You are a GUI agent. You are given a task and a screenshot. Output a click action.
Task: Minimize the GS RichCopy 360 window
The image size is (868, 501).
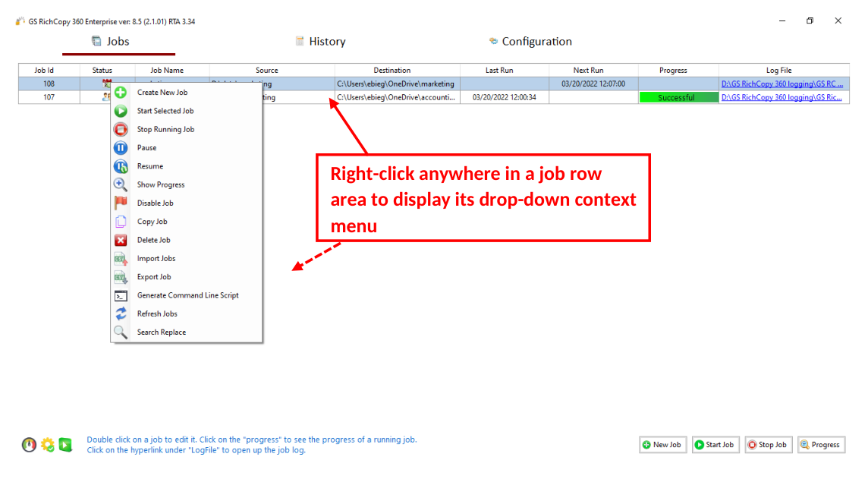[782, 21]
